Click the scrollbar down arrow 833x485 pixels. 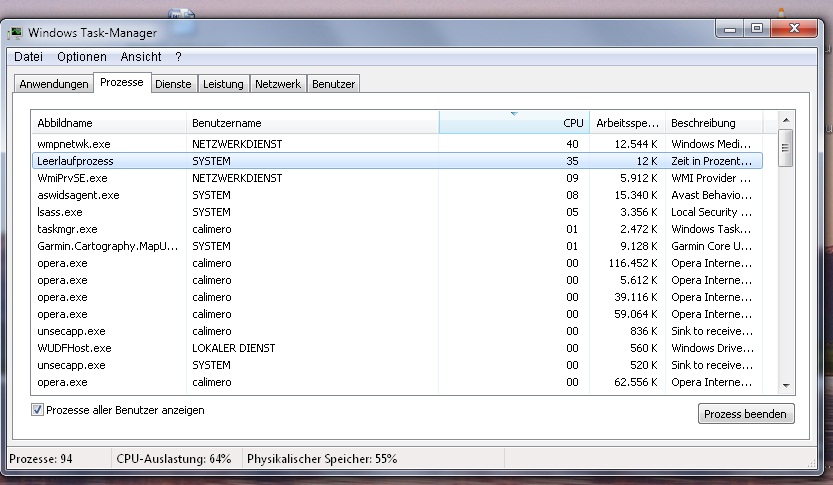[x=786, y=386]
